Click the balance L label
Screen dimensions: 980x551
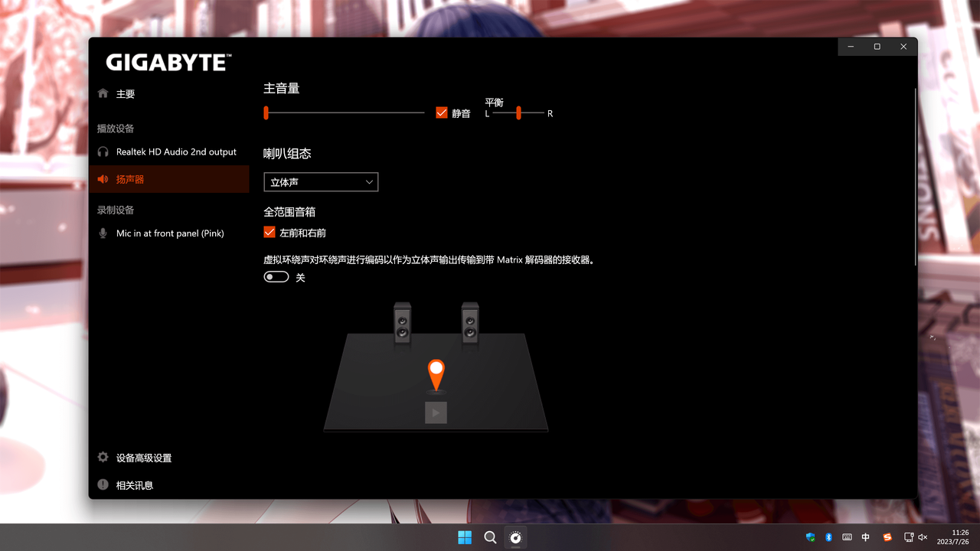[x=487, y=113]
